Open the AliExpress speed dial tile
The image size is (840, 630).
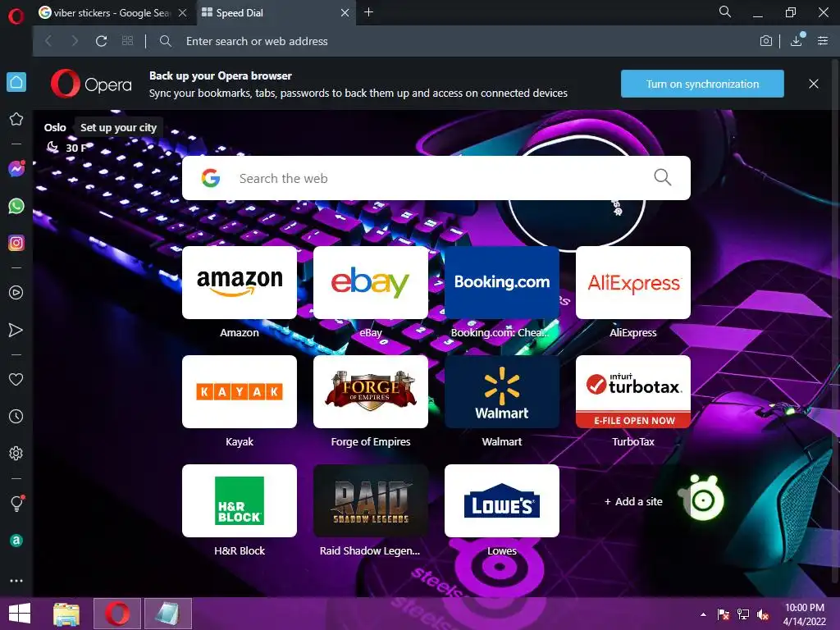[x=633, y=282]
